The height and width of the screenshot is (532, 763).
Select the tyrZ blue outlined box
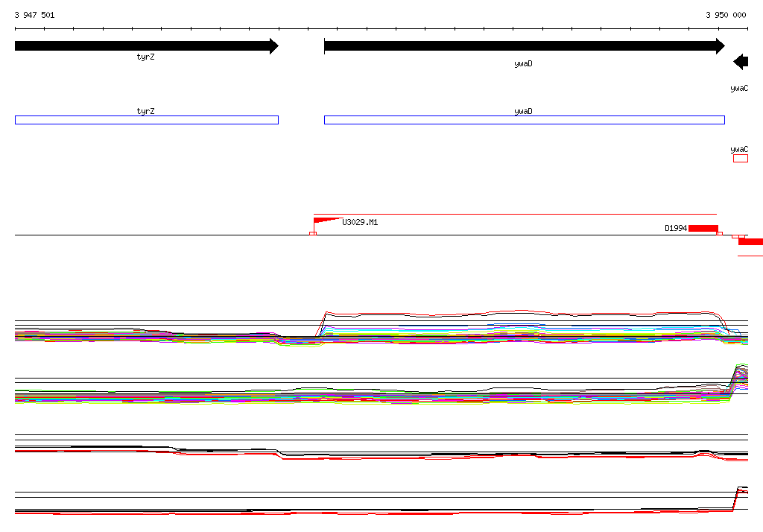[147, 120]
